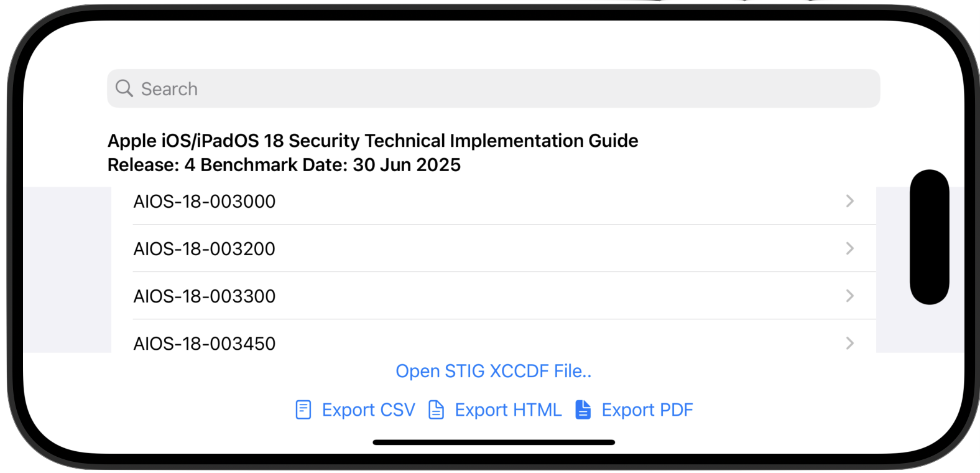Click the iOS home indicator bar
Screen dimensions: 980x473
pos(494,443)
